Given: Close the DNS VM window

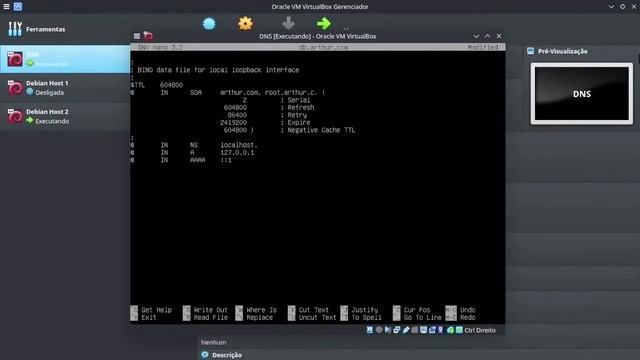Looking at the screenshot, I should point(499,36).
